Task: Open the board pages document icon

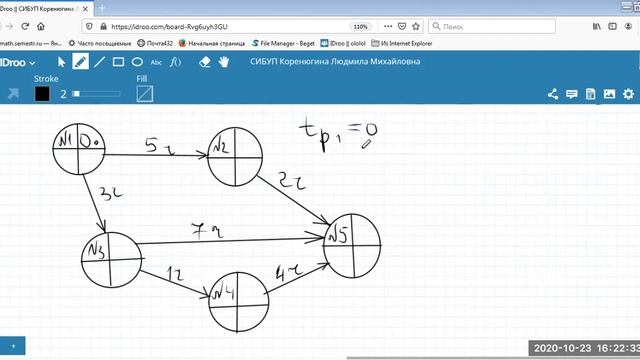Action: (x=590, y=94)
